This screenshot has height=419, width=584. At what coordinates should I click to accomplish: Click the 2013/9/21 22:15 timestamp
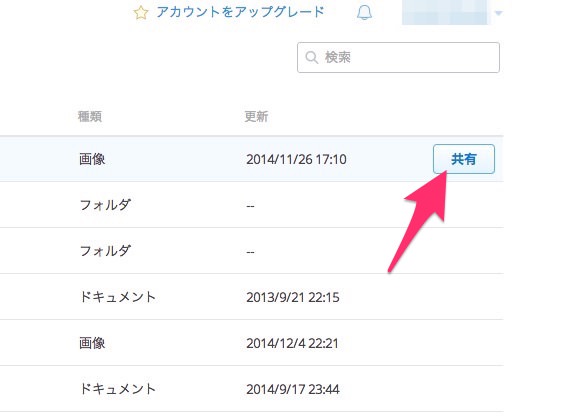click(x=293, y=297)
